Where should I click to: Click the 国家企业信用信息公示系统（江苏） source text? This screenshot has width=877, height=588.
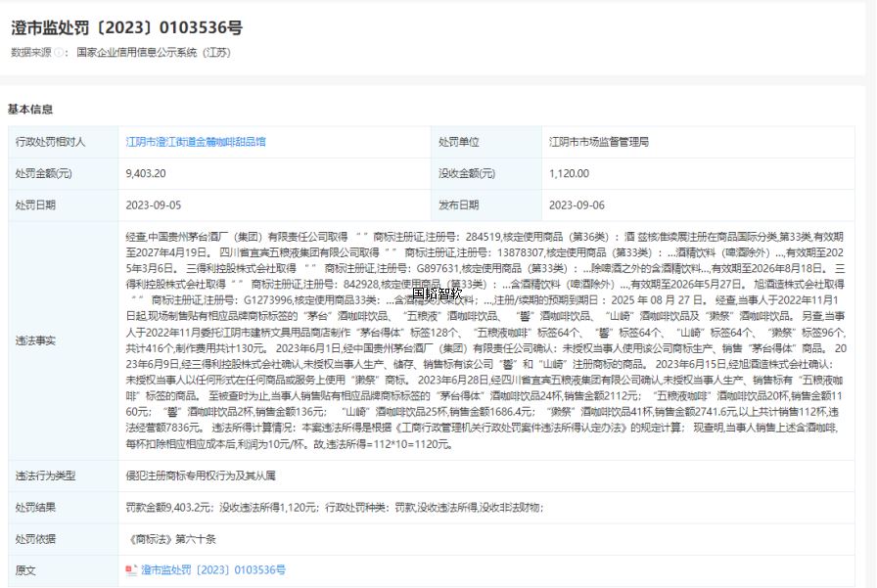pyautogui.click(x=154, y=53)
